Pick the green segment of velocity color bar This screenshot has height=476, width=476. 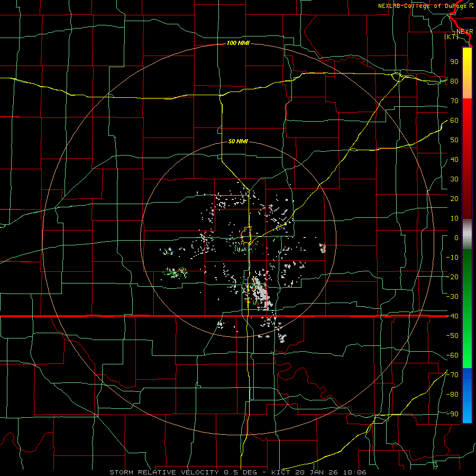click(x=467, y=308)
